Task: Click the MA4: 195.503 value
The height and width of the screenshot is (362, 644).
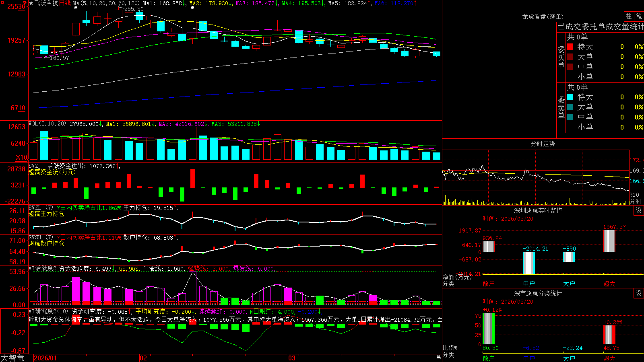Action: click(301, 3)
